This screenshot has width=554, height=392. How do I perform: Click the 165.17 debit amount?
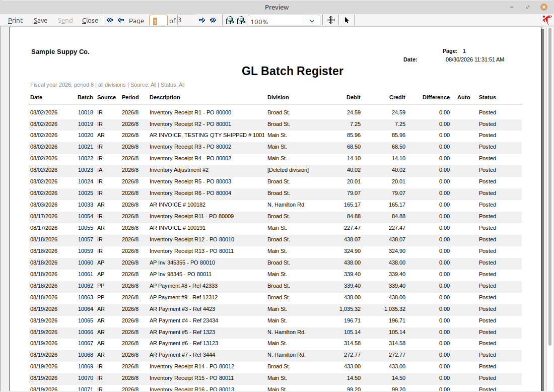pyautogui.click(x=352, y=205)
